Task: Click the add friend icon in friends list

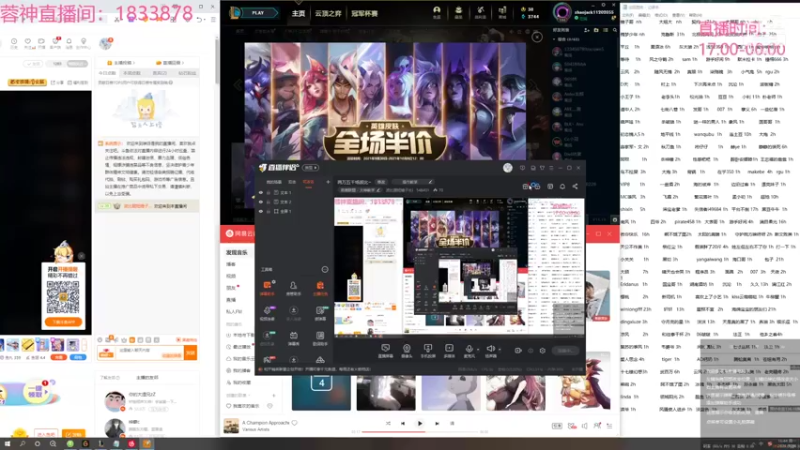Action: [x=587, y=31]
